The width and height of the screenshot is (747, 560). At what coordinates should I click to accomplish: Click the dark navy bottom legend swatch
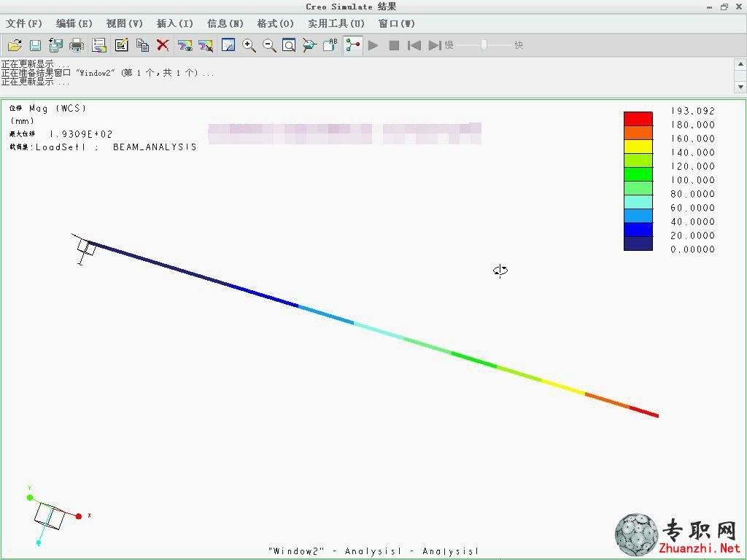click(638, 244)
